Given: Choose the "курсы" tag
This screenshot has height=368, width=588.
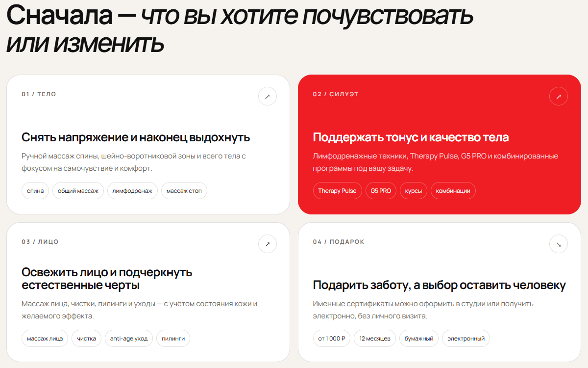Looking at the screenshot, I should 414,191.
